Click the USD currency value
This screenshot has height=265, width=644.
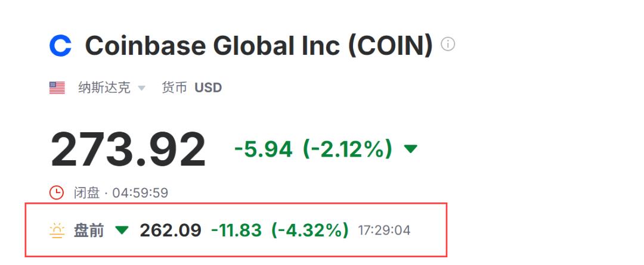(208, 88)
